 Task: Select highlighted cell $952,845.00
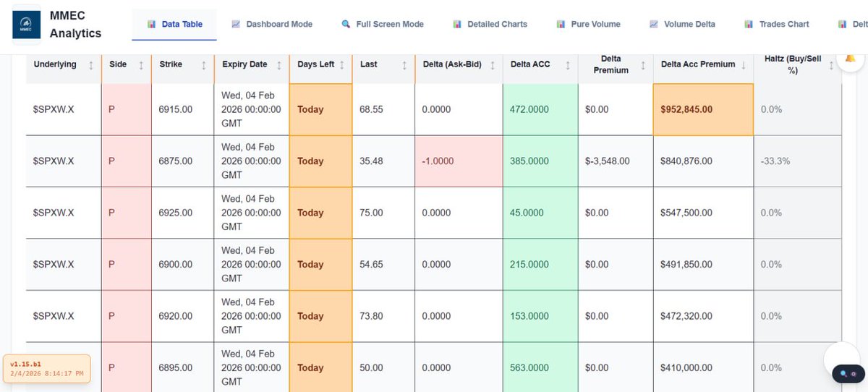[703, 109]
